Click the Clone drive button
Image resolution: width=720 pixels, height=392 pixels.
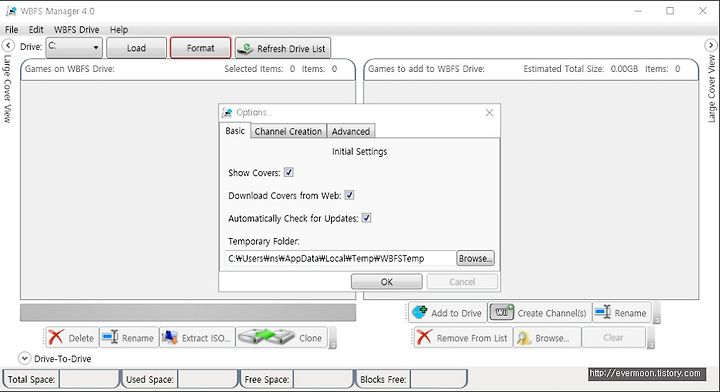click(281, 338)
